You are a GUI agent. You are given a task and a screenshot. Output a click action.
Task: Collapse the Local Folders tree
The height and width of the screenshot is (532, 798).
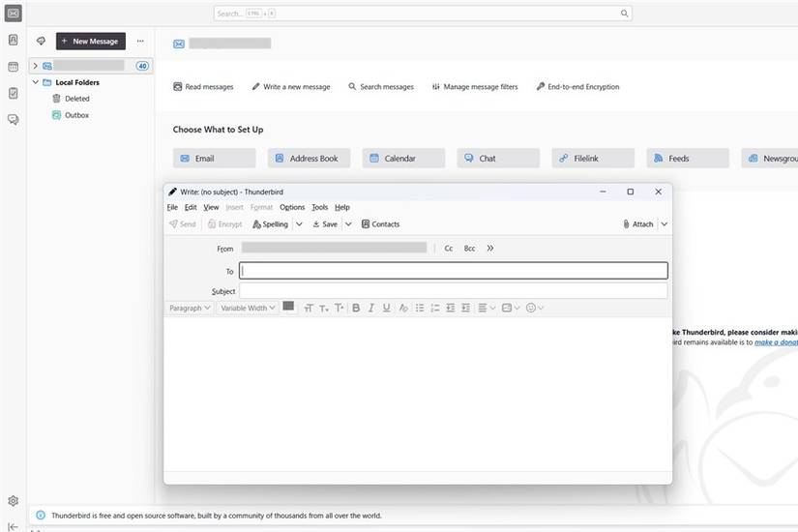(x=35, y=82)
